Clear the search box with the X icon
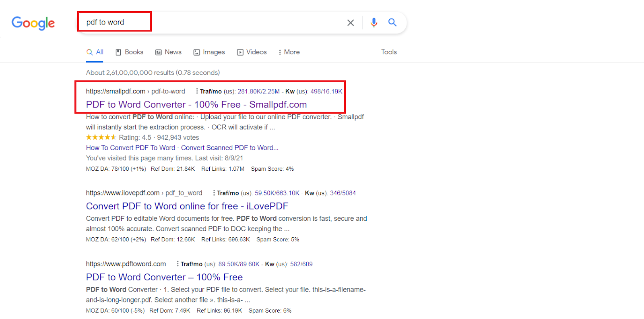The width and height of the screenshot is (644, 319). [351, 23]
